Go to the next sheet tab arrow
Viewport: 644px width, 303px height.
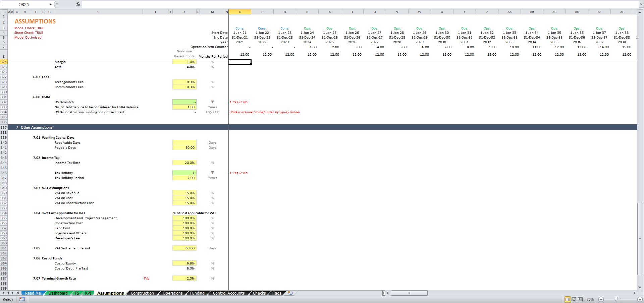pos(13,293)
